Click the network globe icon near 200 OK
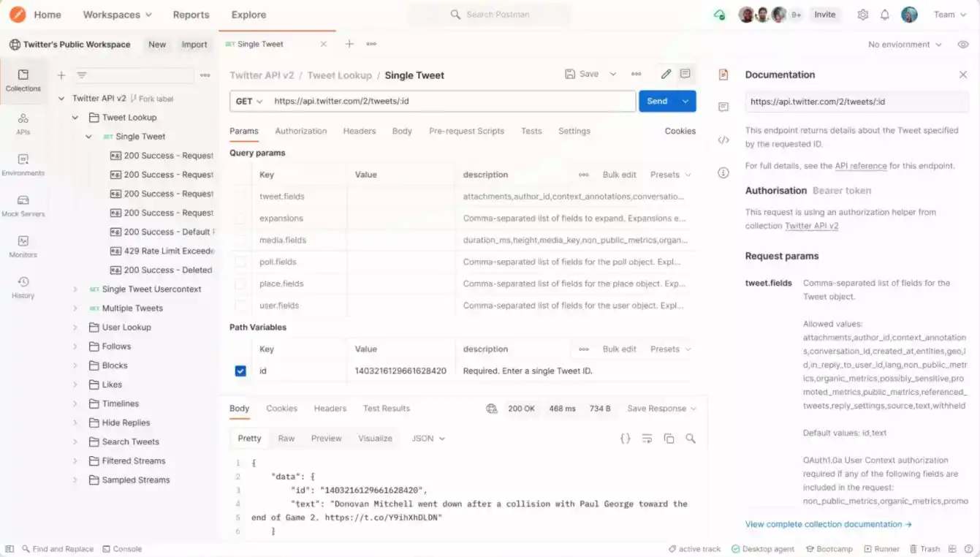Image resolution: width=980 pixels, height=557 pixels. 492,409
